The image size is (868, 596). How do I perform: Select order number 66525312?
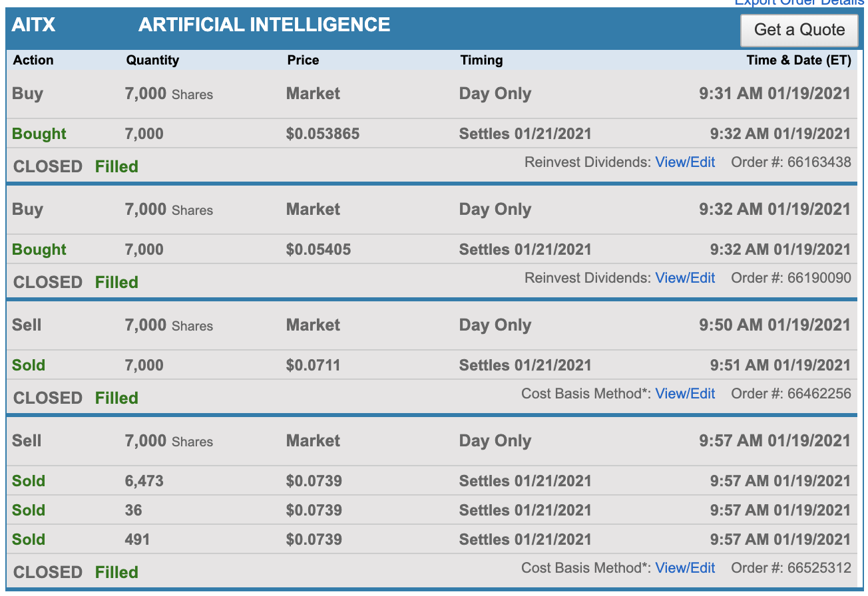(818, 568)
